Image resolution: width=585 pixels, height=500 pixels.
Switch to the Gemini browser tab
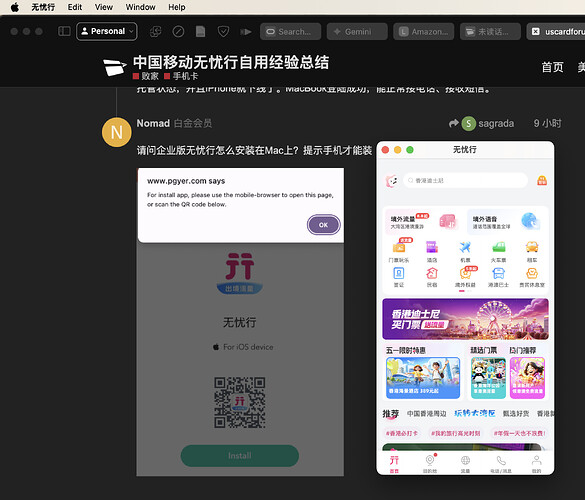357,32
